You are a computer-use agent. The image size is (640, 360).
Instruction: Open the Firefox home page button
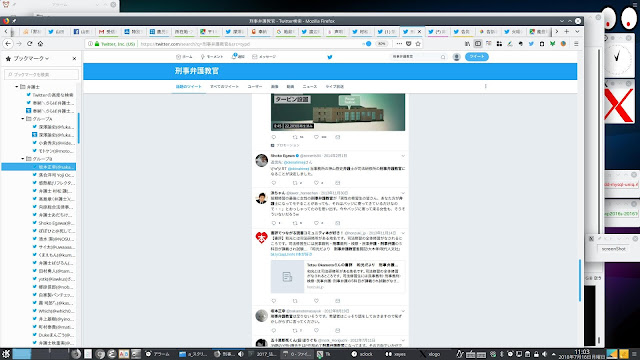pos(40,44)
